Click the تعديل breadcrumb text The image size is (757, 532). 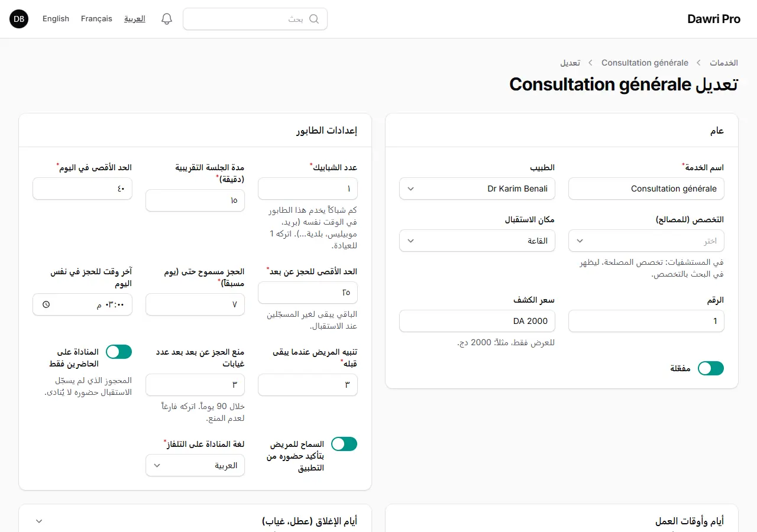[570, 63]
